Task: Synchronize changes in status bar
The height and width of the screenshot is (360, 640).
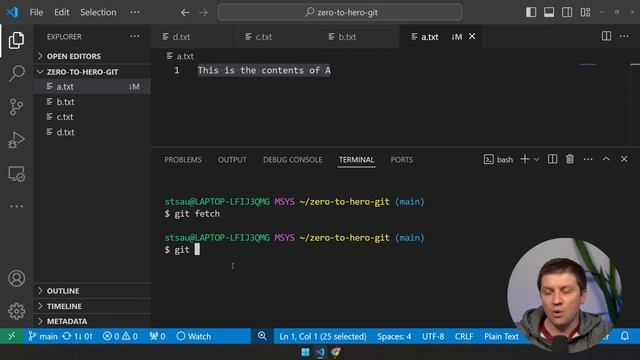Action: (78, 336)
